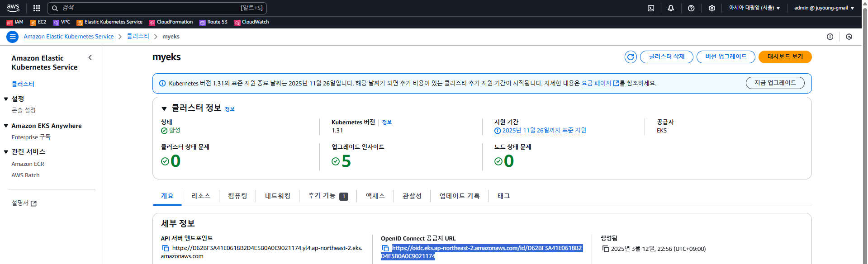Screen dimensions: 868x264
Task: Open the CloudWatch favorite shortcut
Action: [251, 22]
